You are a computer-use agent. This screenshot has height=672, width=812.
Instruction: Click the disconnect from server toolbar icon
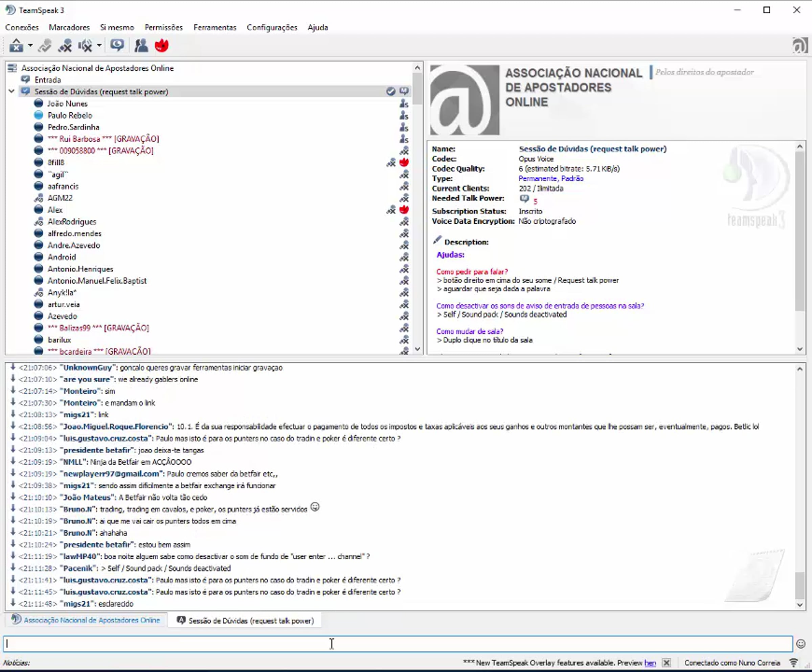coord(16,46)
